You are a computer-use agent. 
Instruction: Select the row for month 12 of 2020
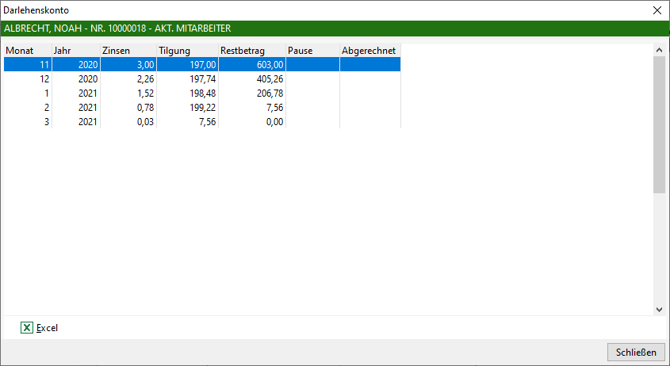(x=202, y=79)
